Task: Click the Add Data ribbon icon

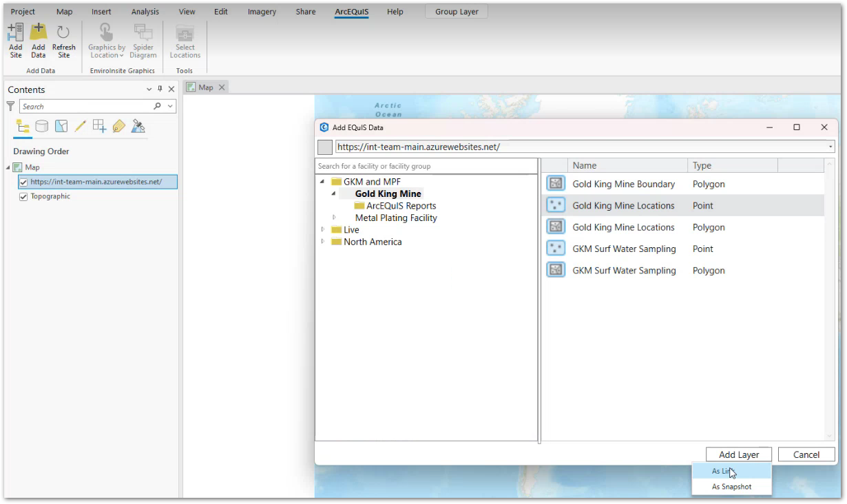Action: pyautogui.click(x=39, y=41)
